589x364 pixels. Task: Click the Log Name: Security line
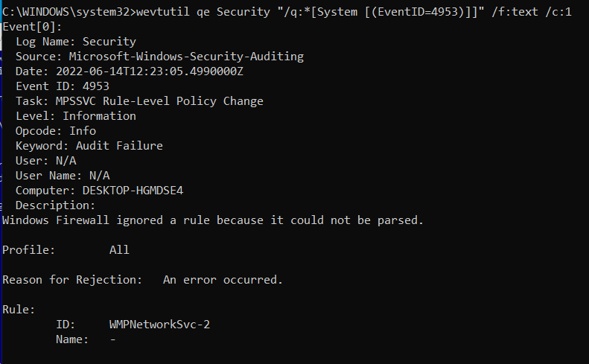(76, 42)
